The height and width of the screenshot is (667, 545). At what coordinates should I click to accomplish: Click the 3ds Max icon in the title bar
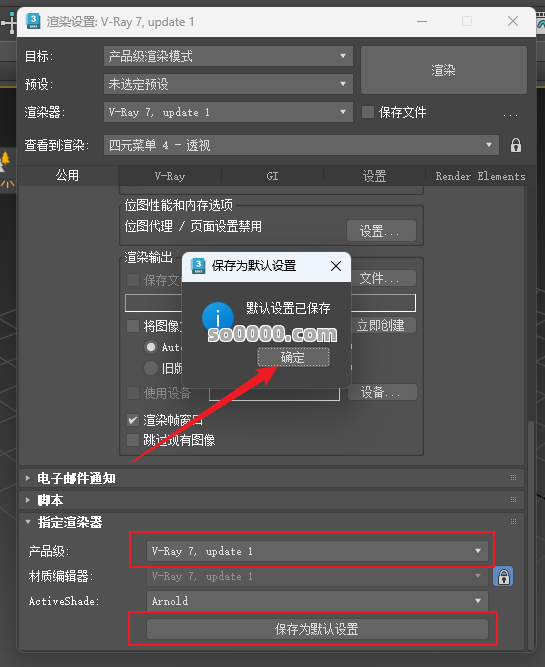(x=33, y=21)
